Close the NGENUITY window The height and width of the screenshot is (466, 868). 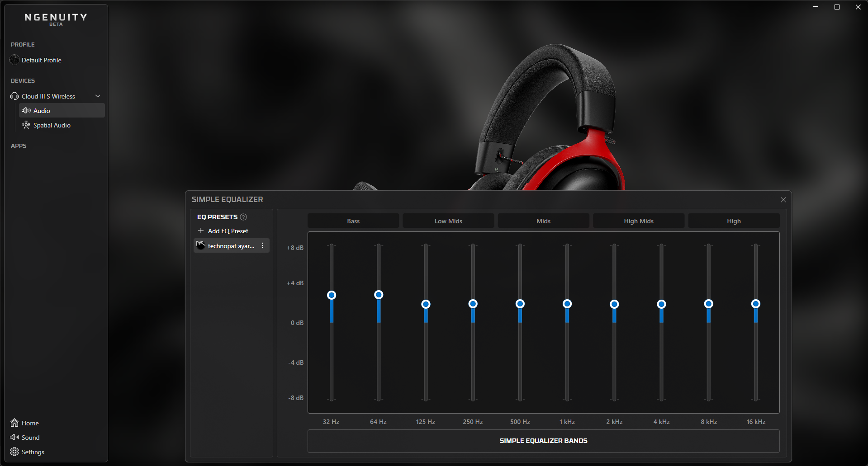[858, 7]
